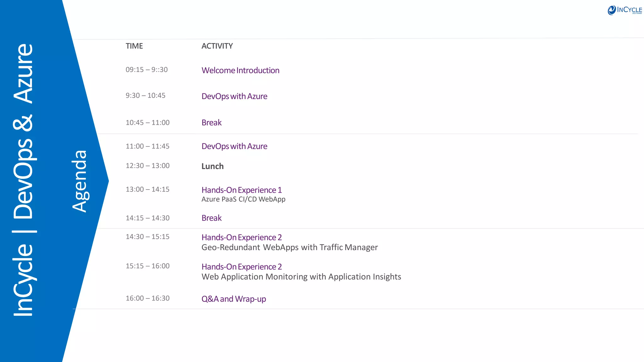Click the '15:15 – 16:00' time entry
Screen dimensions: 644x362
click(x=147, y=266)
